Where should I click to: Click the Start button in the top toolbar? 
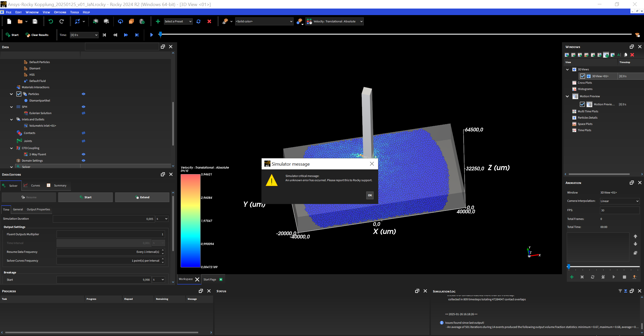pos(12,35)
